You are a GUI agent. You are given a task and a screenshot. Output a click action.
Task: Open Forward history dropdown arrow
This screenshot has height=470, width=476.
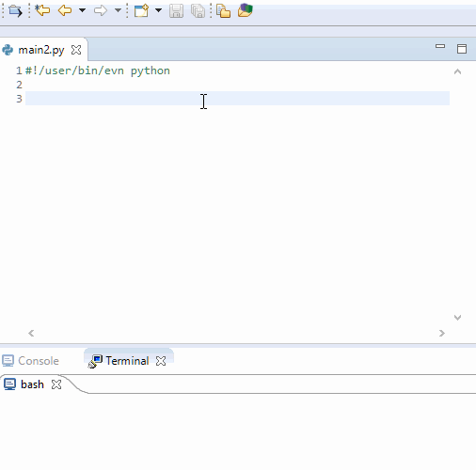tap(118, 10)
